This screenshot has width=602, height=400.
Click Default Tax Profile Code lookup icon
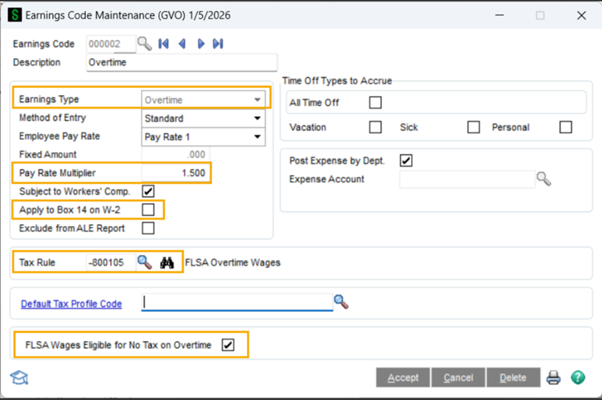[x=341, y=301]
